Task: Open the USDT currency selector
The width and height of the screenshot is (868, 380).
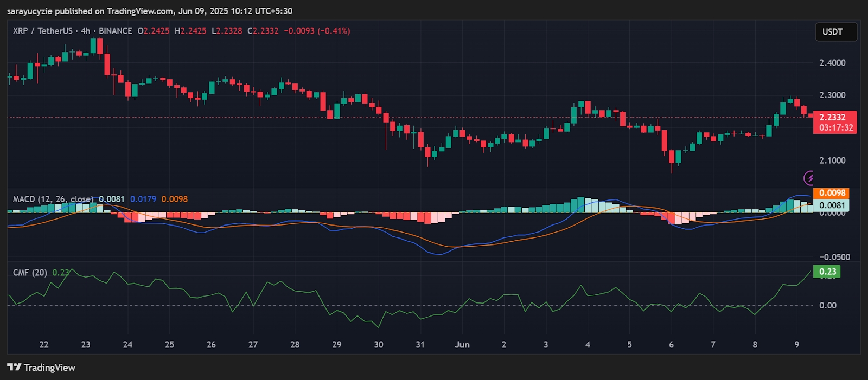Action: tap(835, 32)
